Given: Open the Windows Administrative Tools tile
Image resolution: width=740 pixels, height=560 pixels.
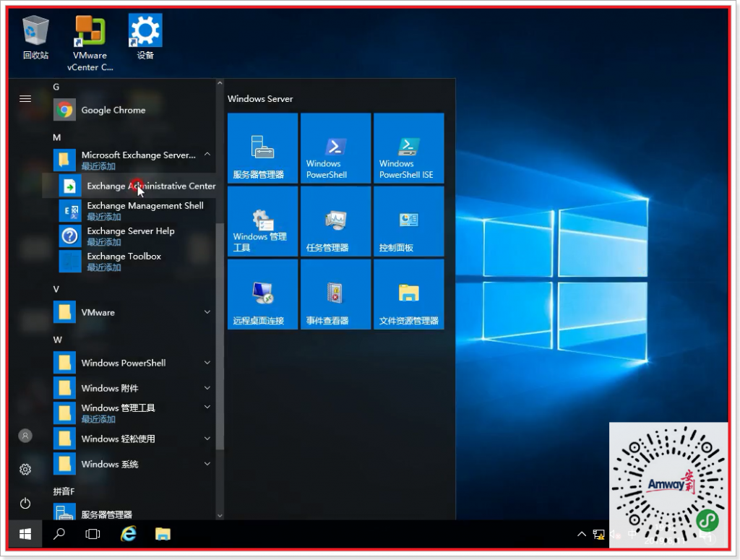Looking at the screenshot, I should [x=262, y=221].
